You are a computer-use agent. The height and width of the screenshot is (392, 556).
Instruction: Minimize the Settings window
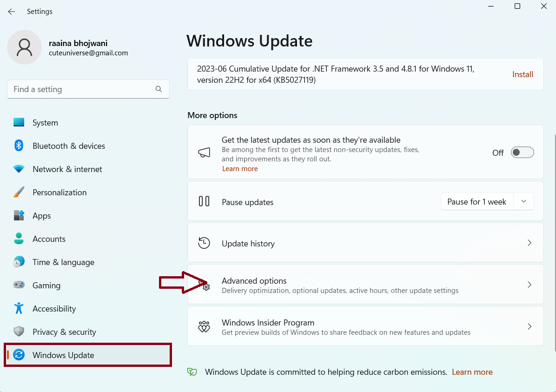[491, 7]
